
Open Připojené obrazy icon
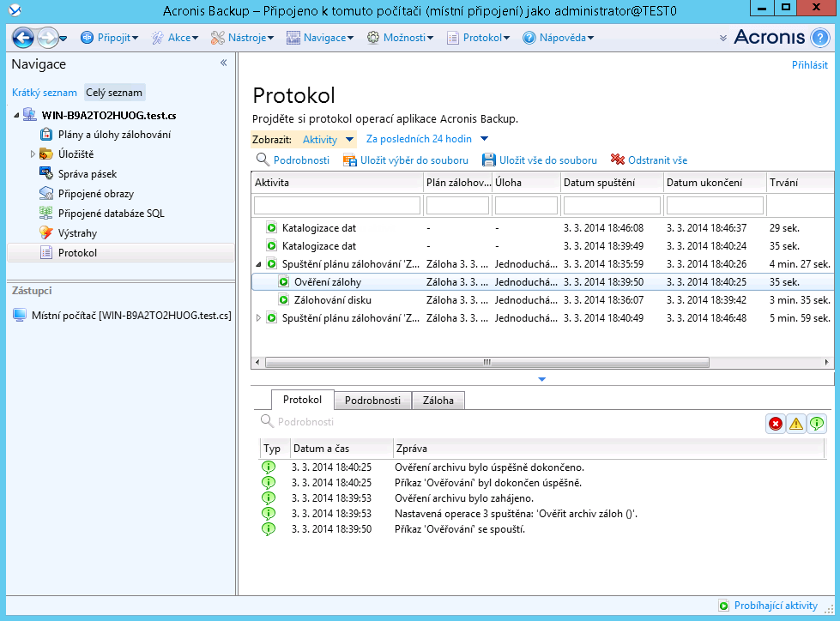pyautogui.click(x=46, y=193)
